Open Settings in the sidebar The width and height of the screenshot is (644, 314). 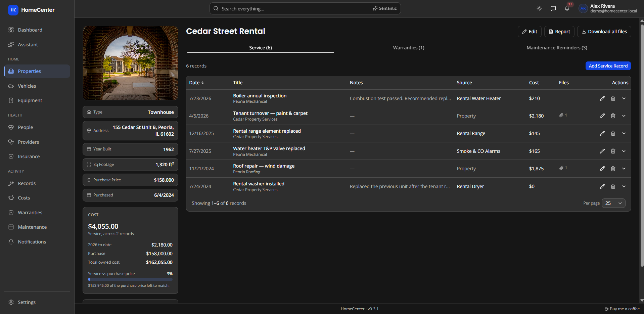point(37,302)
